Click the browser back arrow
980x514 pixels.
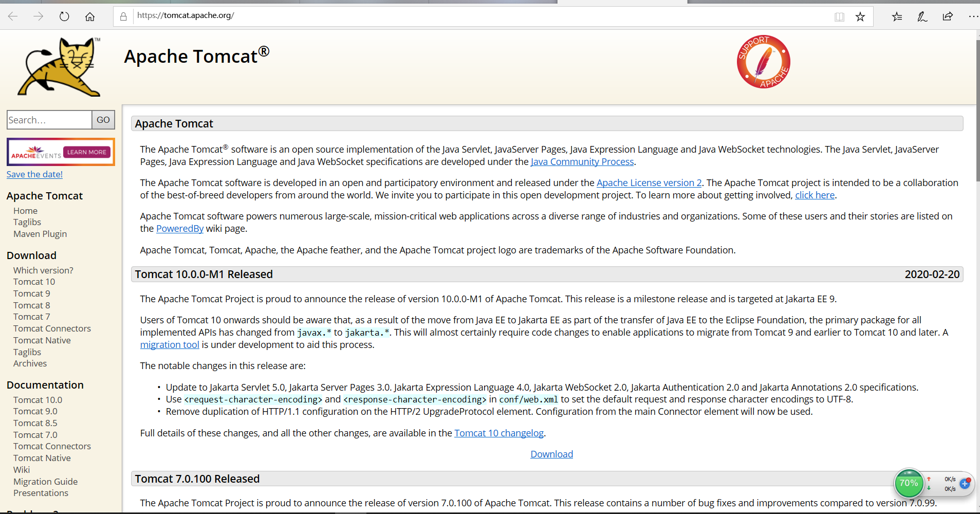tap(13, 16)
